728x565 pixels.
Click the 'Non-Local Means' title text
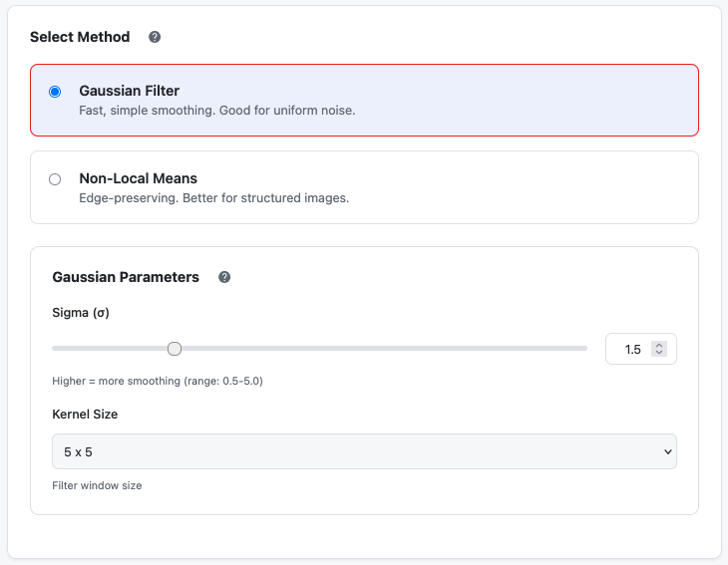point(138,178)
